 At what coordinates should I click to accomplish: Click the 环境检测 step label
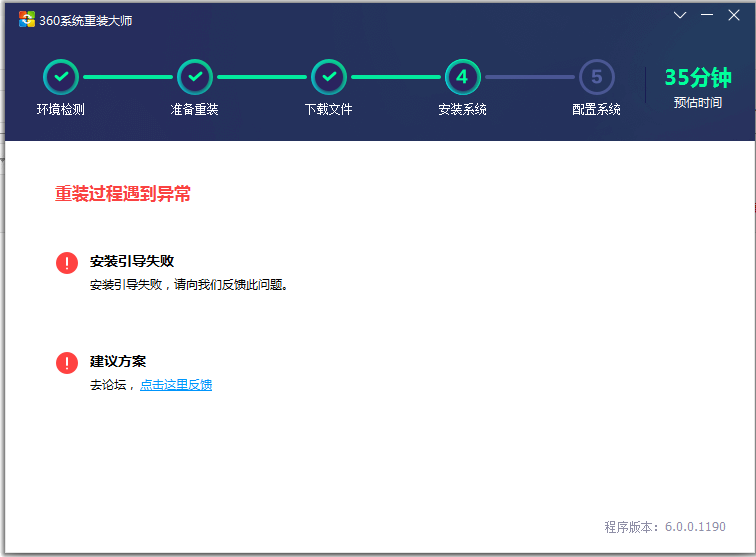61,109
